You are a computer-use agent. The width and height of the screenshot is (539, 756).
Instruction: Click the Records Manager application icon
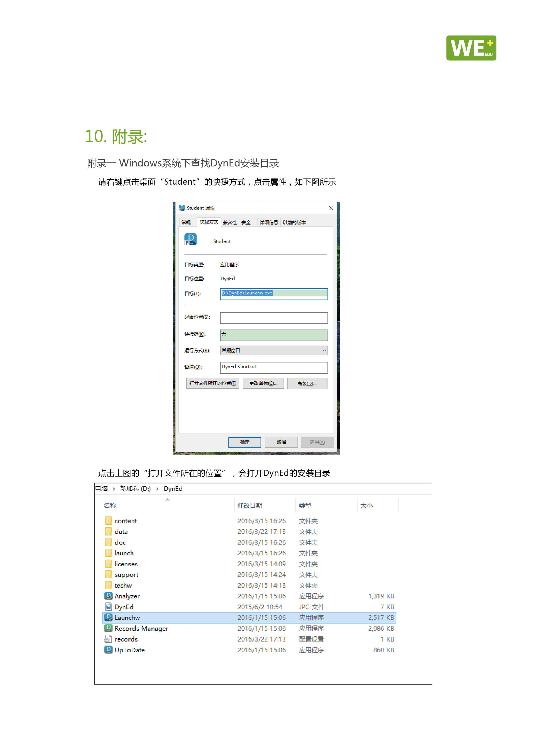pyautogui.click(x=108, y=628)
